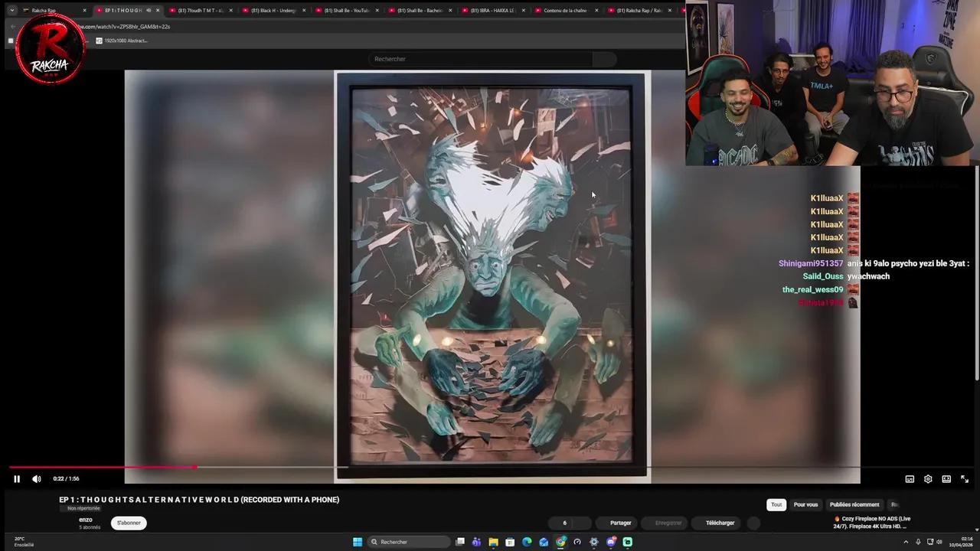980x551 pixels.
Task: Open more actions button beside Télécharger
Action: click(754, 523)
